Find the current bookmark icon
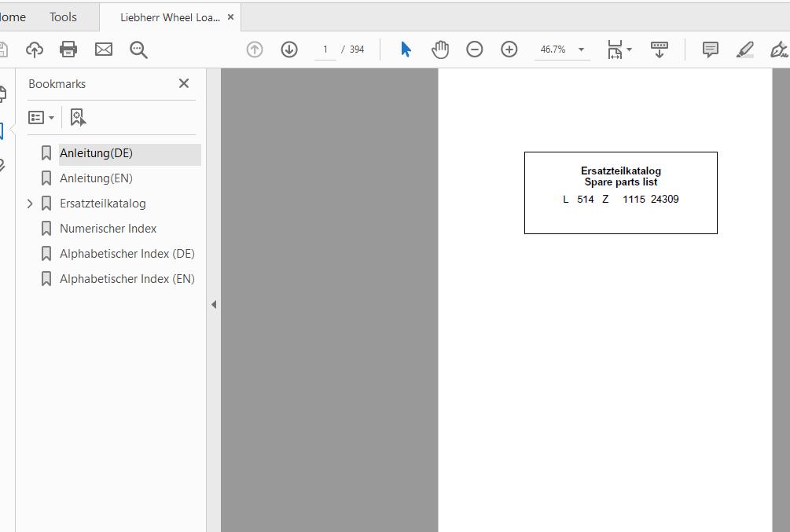The image size is (790, 532). point(78,117)
